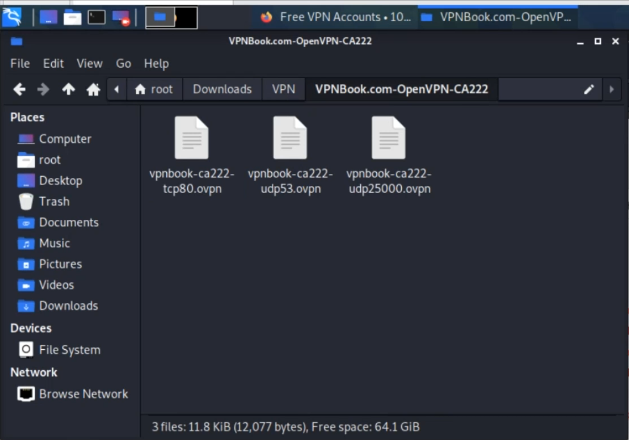
Task: Open Videos in the sidebar
Action: 46,285
